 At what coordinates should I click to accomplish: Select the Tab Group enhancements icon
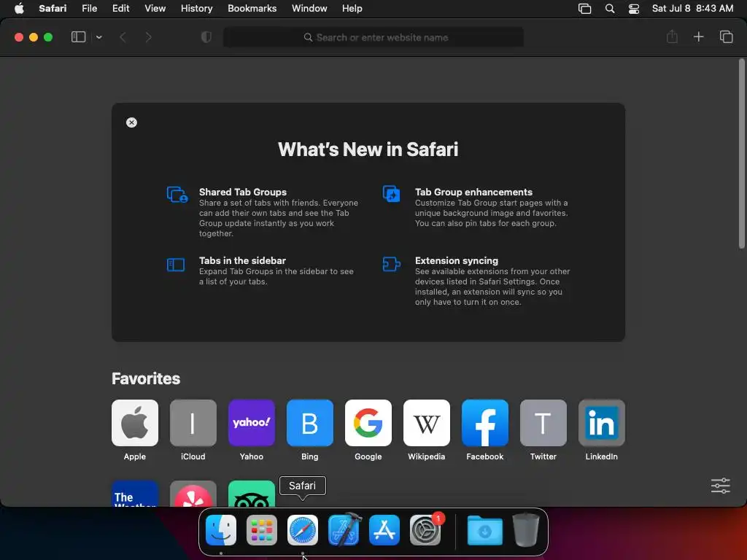click(392, 194)
